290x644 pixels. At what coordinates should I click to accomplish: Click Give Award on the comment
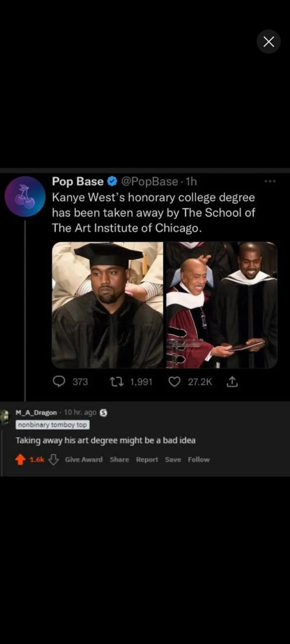pos(84,459)
